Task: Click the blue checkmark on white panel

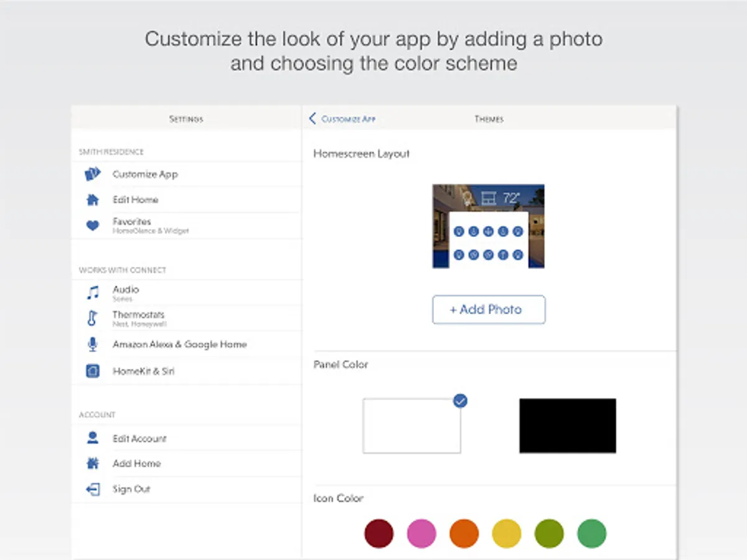Action: [460, 401]
